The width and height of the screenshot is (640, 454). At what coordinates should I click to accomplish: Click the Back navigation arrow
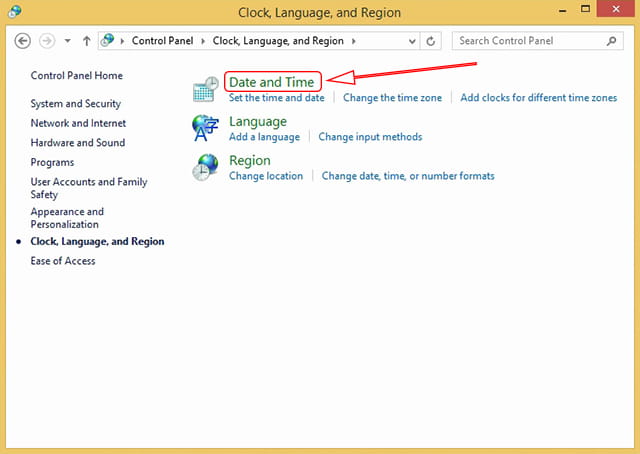[x=22, y=41]
